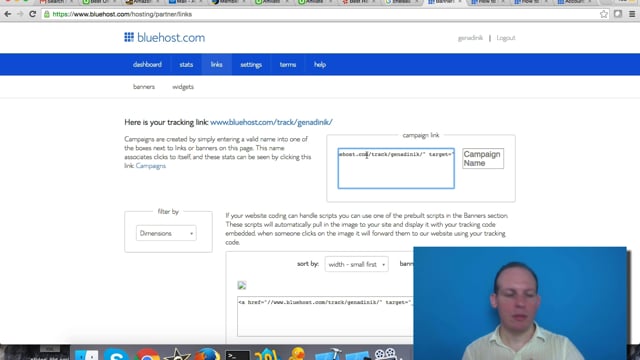The height and width of the screenshot is (360, 640).
Task: Click the browser address bar URL
Action: [122, 14]
